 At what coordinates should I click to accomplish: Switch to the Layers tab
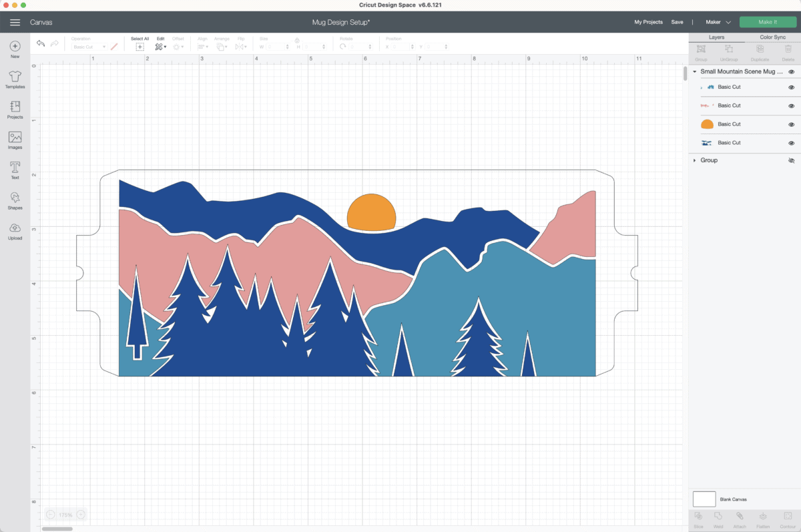point(716,37)
